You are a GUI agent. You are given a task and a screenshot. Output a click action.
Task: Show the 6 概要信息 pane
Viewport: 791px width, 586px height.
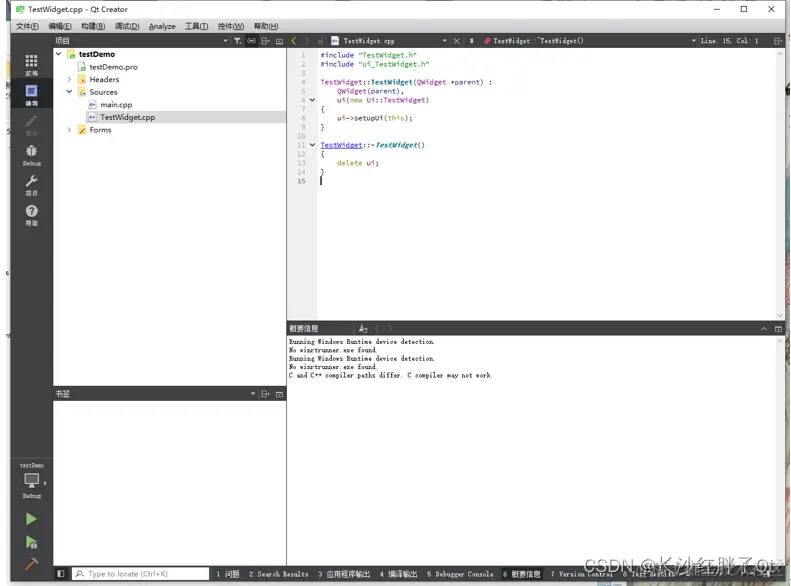tap(521, 574)
